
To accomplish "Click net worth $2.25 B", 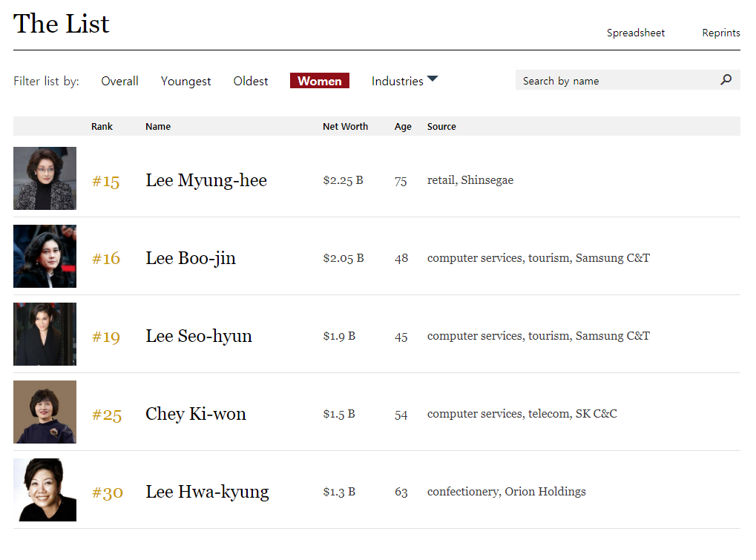I will pos(344,180).
